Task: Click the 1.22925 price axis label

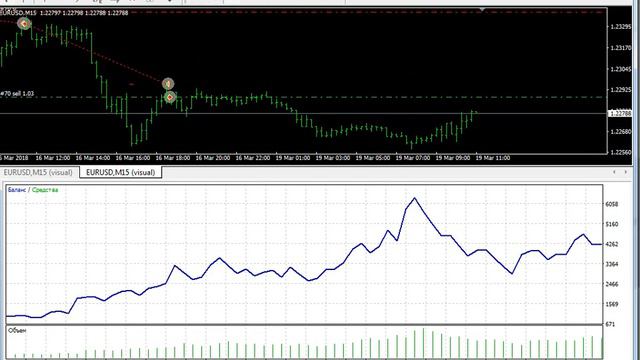Action: 620,90
